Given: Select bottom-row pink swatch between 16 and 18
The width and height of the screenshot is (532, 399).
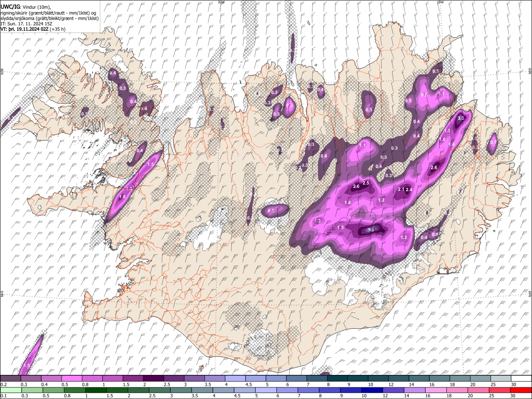Looking at the screenshot, I should coord(436,390).
